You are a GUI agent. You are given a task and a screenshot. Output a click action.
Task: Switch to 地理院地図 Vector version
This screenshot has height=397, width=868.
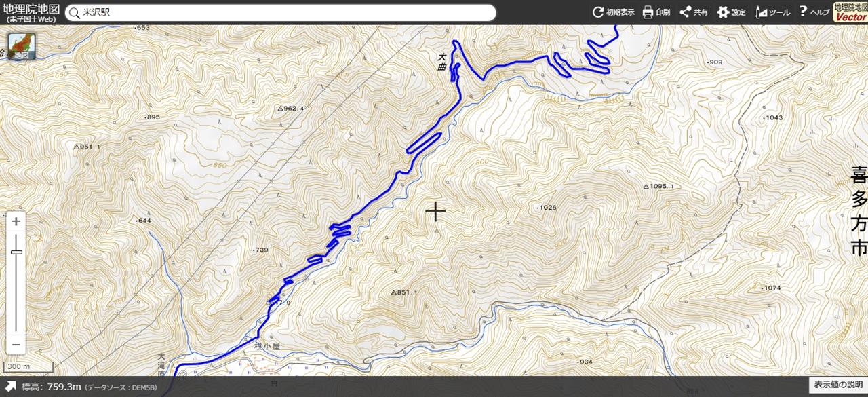tap(850, 12)
